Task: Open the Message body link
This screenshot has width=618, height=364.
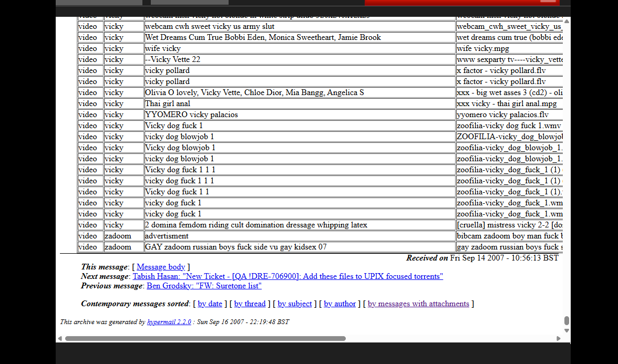Action: pos(161,267)
